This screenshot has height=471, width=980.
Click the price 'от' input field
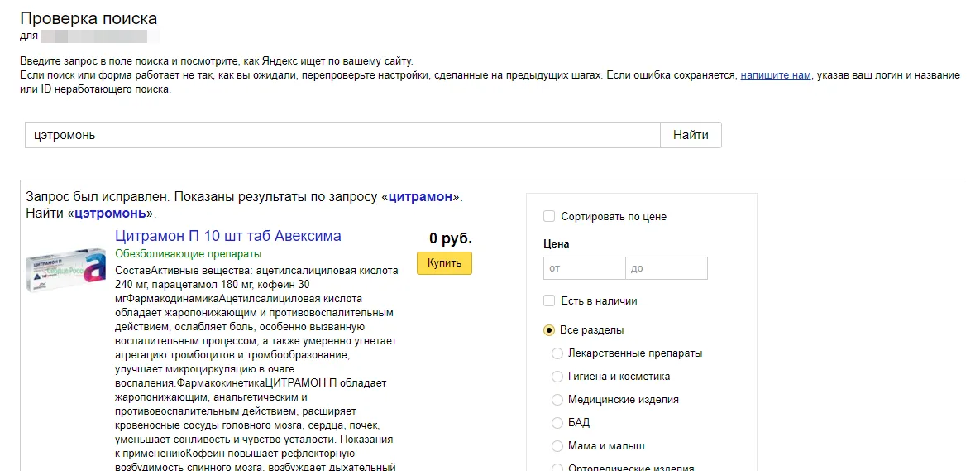(585, 268)
